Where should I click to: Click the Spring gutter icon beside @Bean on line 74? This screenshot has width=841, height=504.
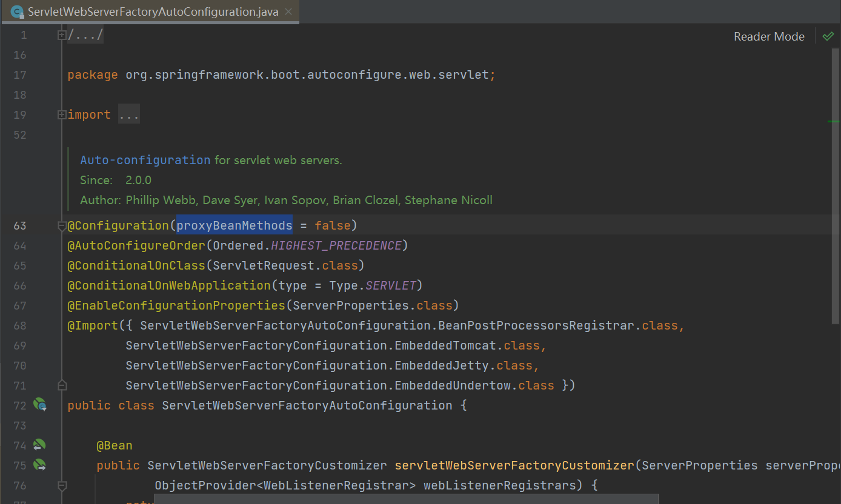(x=40, y=445)
